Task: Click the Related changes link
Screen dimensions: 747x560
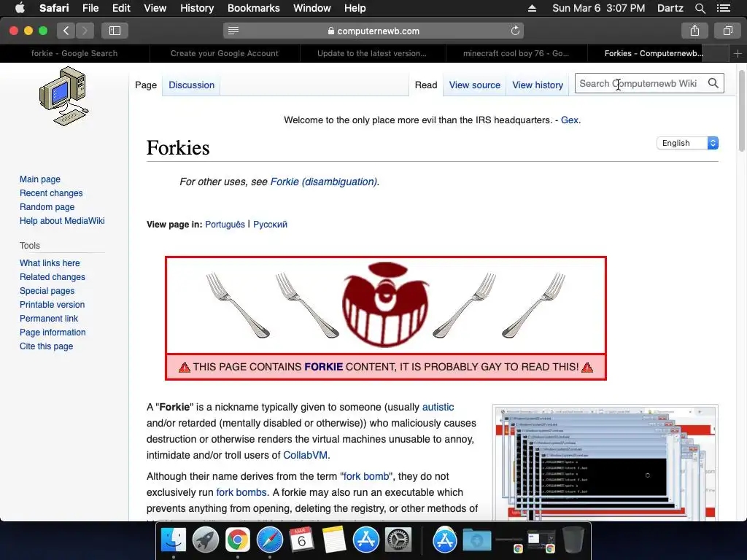Action: (53, 276)
